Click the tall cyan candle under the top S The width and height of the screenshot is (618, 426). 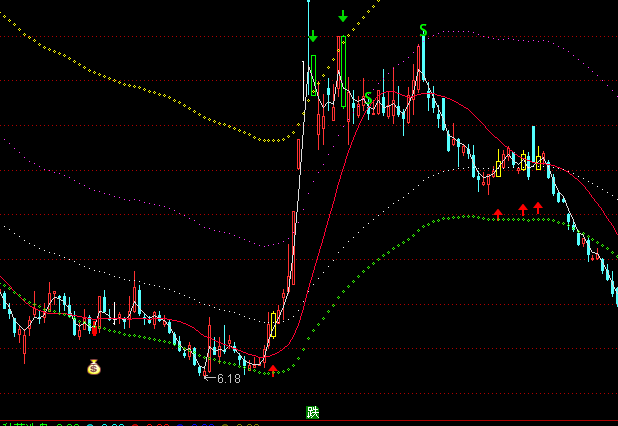tap(423, 62)
